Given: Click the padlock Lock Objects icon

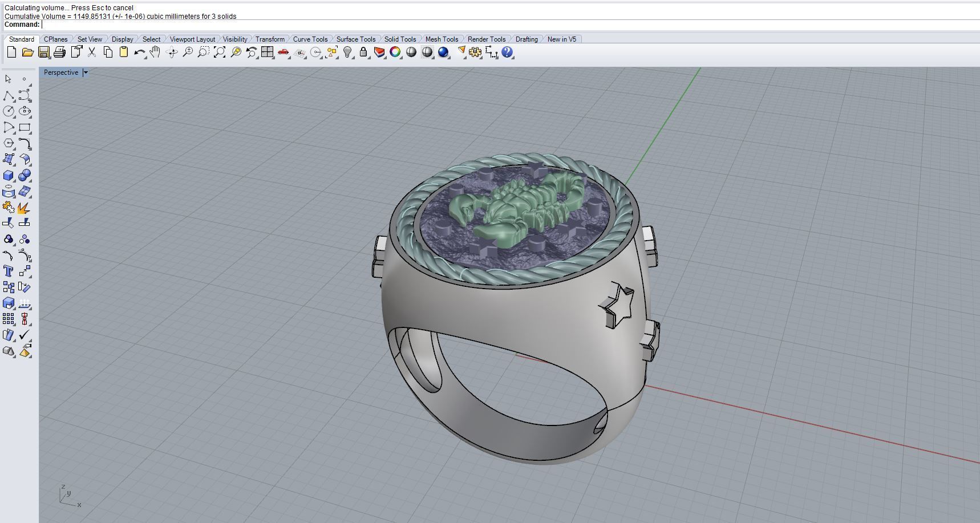Looking at the screenshot, I should click(x=363, y=52).
